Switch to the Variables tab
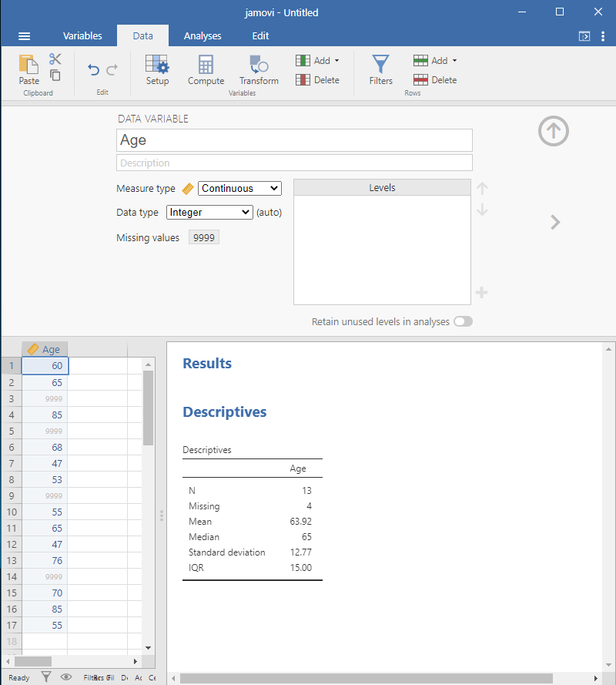Viewport: 616px width, 685px height. click(x=82, y=35)
